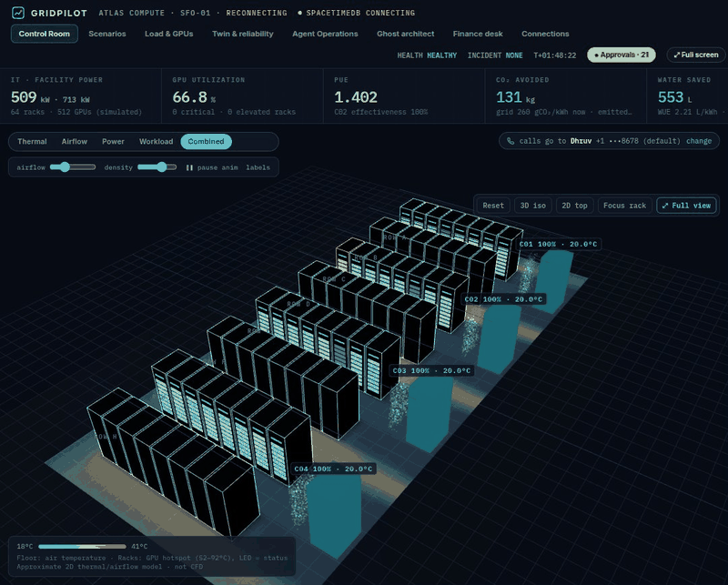Screen dimensions: 728x585
Task: Select the Workload view mode
Action: pos(156,142)
